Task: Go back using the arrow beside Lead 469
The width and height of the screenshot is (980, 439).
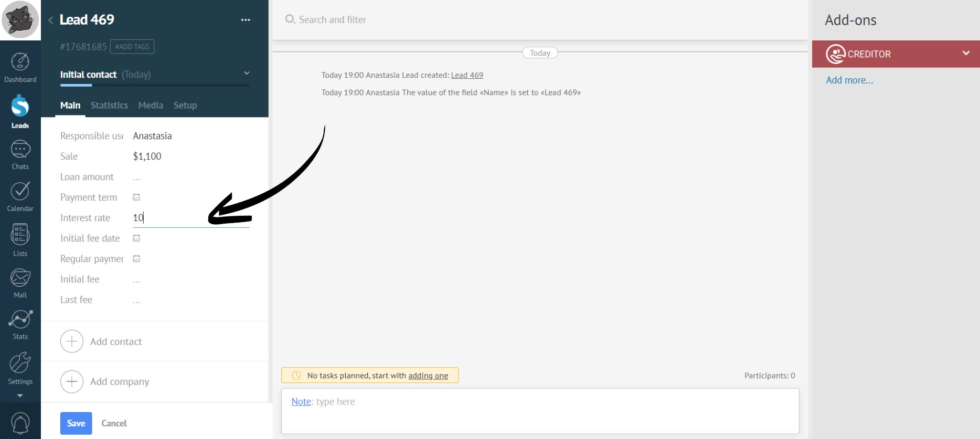Action: [x=50, y=20]
